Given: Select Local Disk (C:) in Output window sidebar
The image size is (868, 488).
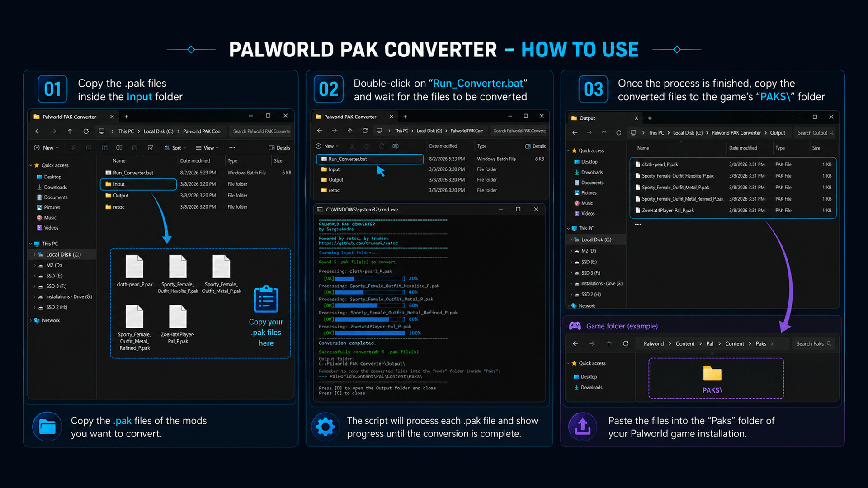Looking at the screenshot, I should [597, 240].
